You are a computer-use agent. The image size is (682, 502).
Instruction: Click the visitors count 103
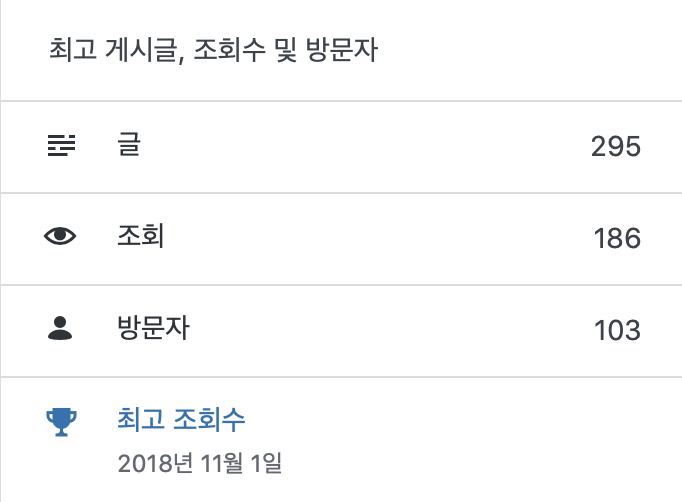point(616,330)
